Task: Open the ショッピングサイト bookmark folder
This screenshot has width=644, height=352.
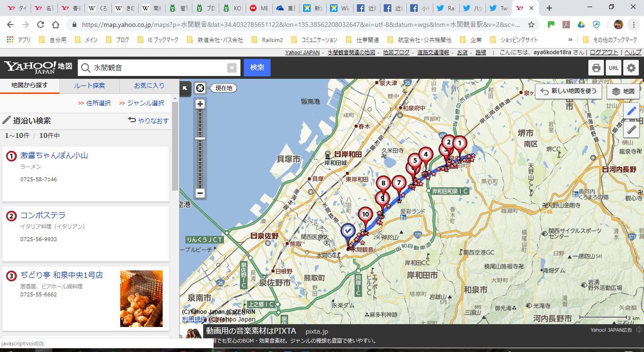Action: (x=514, y=40)
